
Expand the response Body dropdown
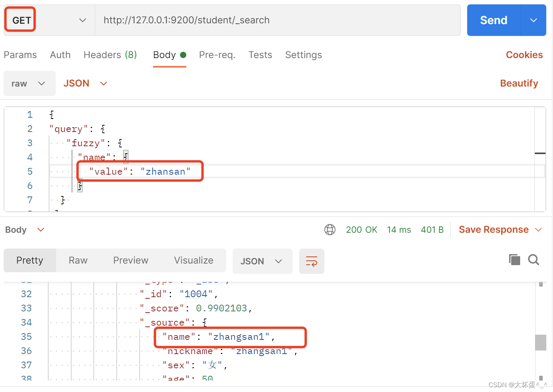coord(25,230)
